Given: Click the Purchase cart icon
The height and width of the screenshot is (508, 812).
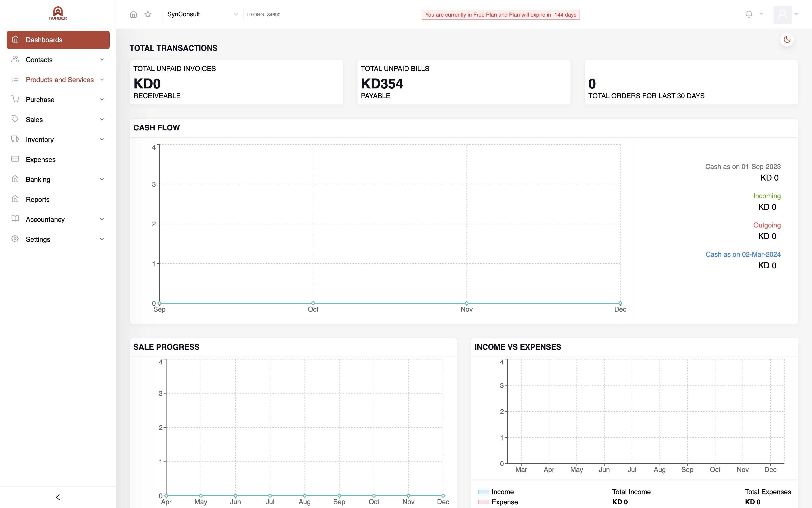Looking at the screenshot, I should click(15, 99).
